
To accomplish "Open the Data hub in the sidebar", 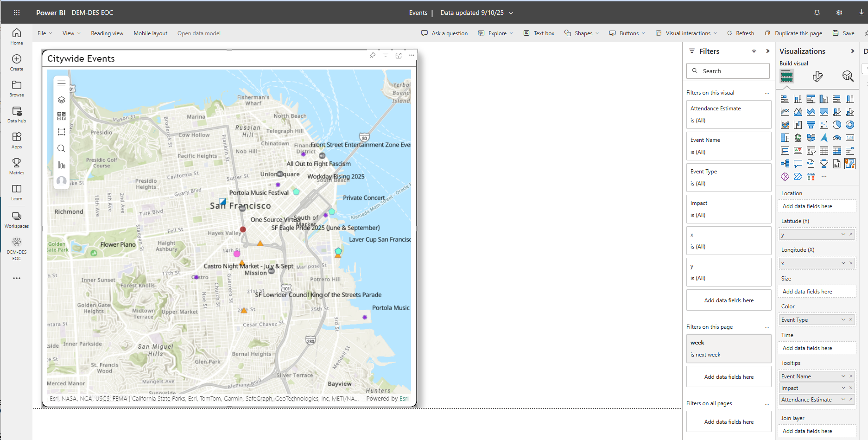I will 17,114.
